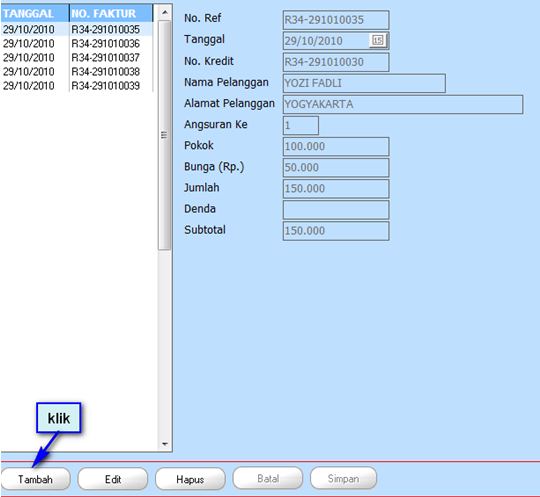
Task: Click the NO. FAKTUR column header
Action: (x=111, y=13)
